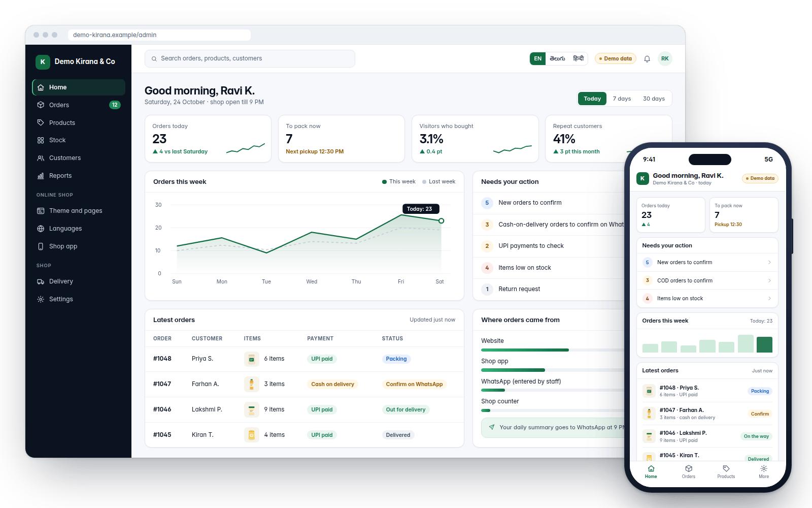Tap the Orders icon in phone bottom bar

[689, 469]
